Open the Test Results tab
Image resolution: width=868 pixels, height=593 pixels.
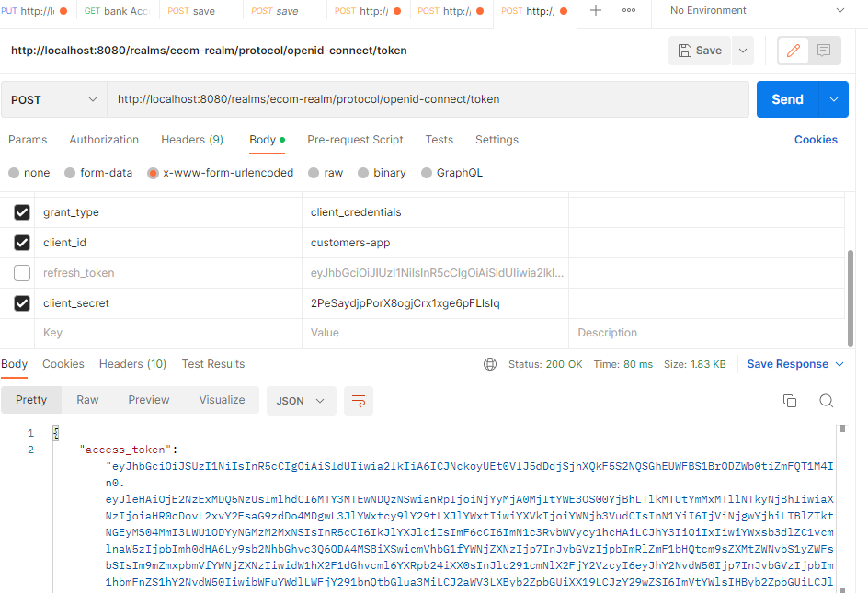212,363
